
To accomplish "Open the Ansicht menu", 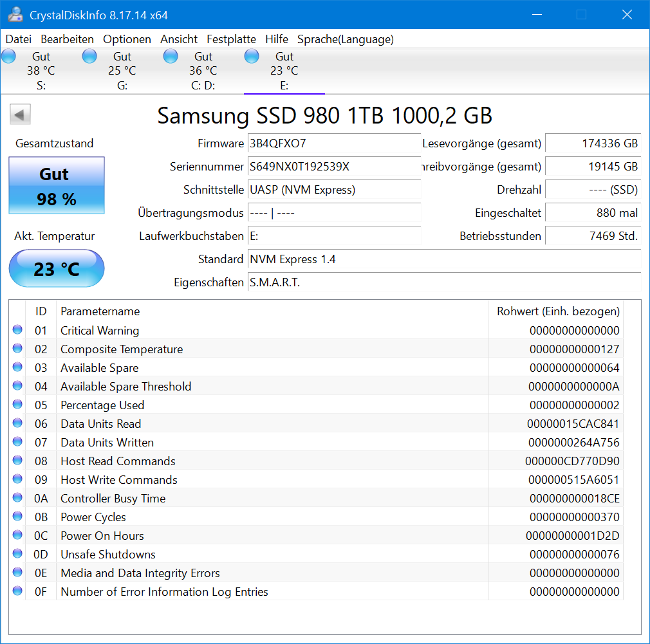I will point(179,39).
